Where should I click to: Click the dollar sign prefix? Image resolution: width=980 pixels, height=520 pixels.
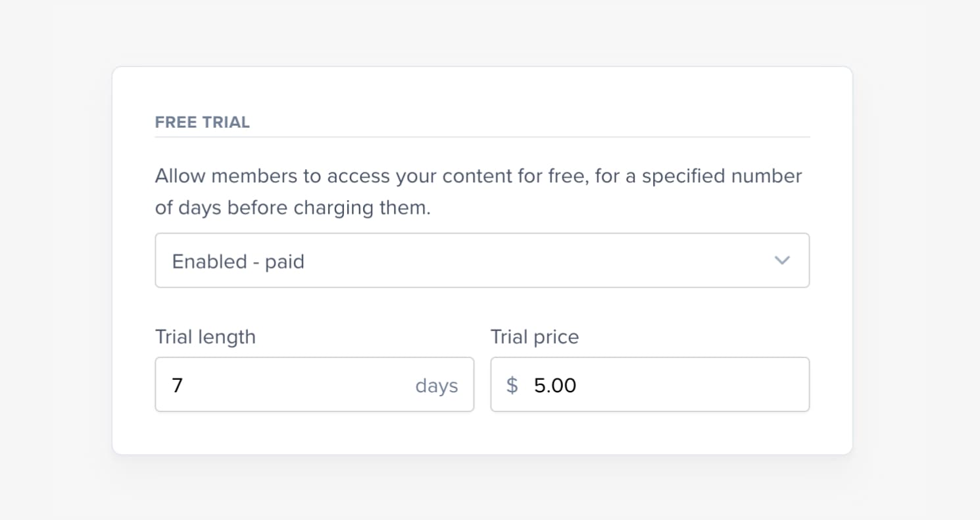click(512, 385)
